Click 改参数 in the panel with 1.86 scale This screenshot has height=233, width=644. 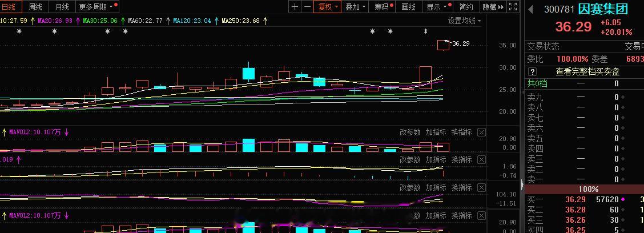point(410,159)
